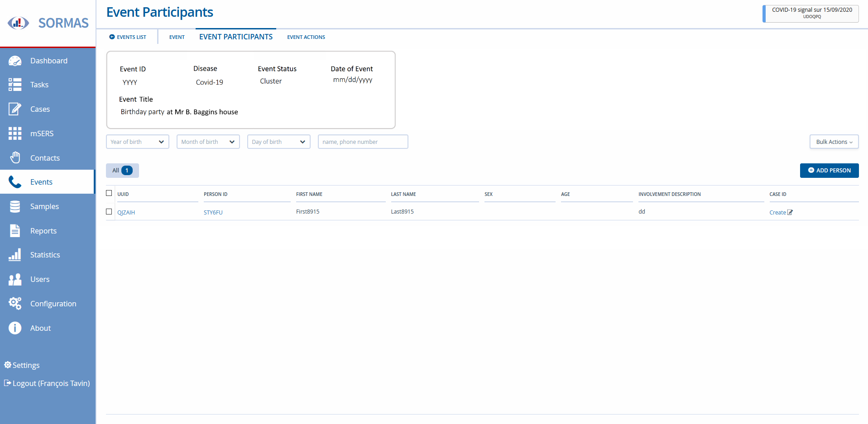The width and height of the screenshot is (868, 424).
Task: Sort by Sex column header
Action: (x=489, y=194)
